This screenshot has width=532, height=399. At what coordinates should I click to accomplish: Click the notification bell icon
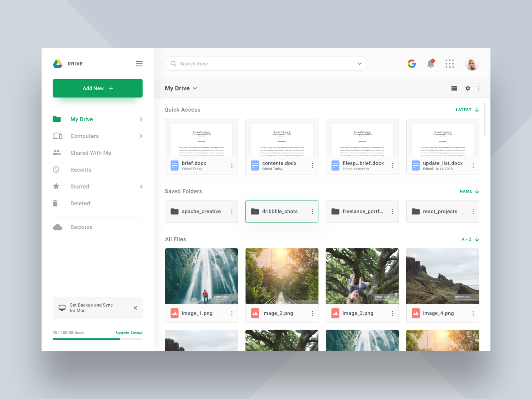tap(430, 64)
